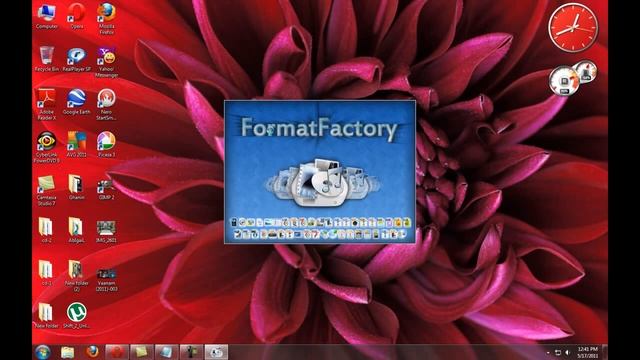This screenshot has width=640, height=360.
Task: Select the IMG_2621 image thumbnail
Action: pyautogui.click(x=106, y=231)
